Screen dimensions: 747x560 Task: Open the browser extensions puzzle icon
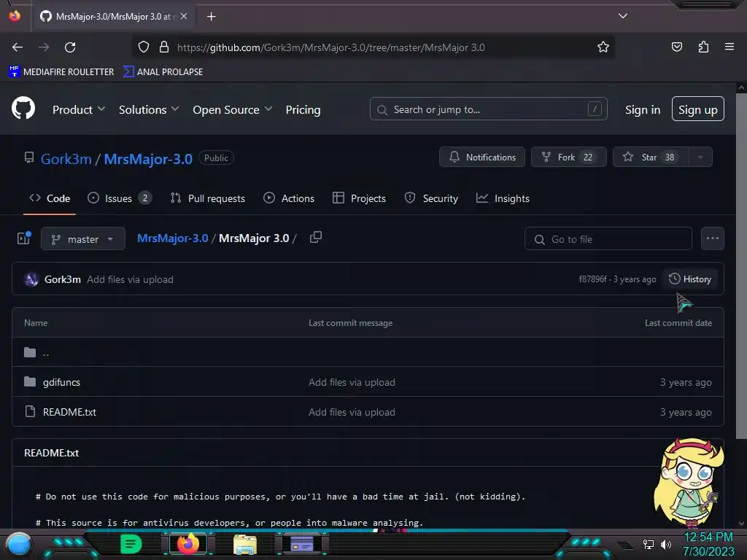coord(703,47)
